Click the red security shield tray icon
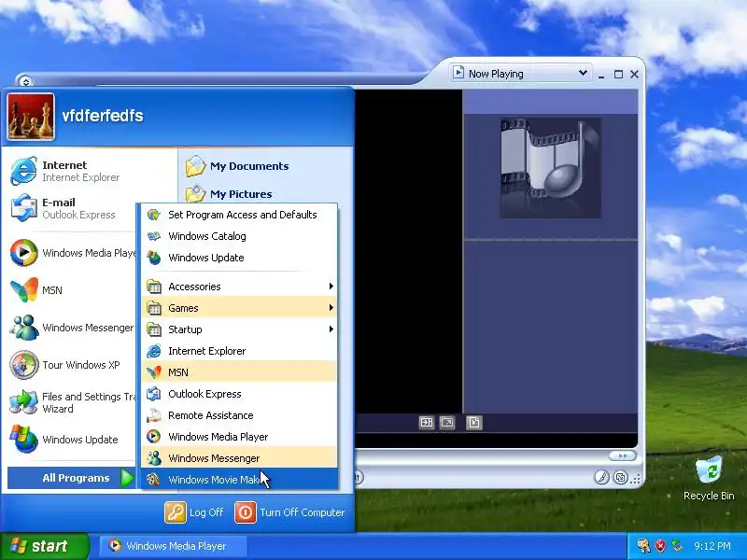The width and height of the screenshot is (747, 560). pos(661,546)
